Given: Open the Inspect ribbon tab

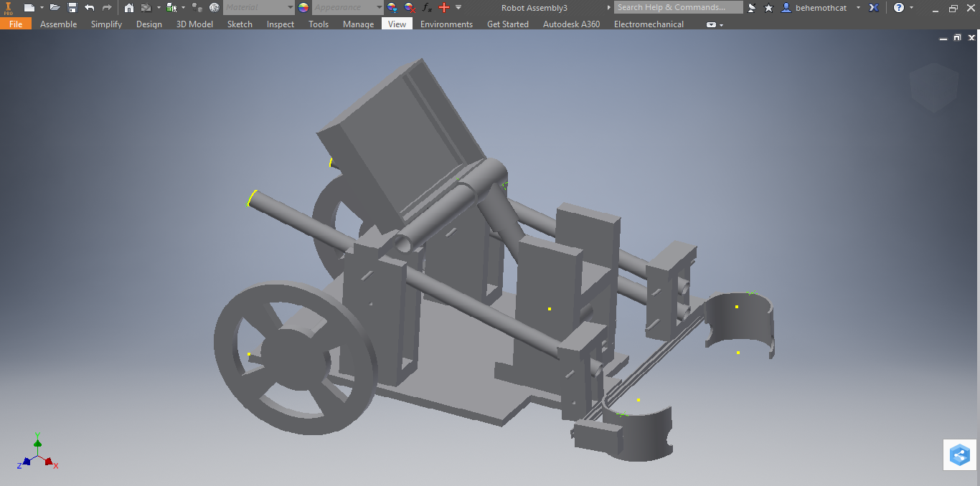Looking at the screenshot, I should point(280,24).
